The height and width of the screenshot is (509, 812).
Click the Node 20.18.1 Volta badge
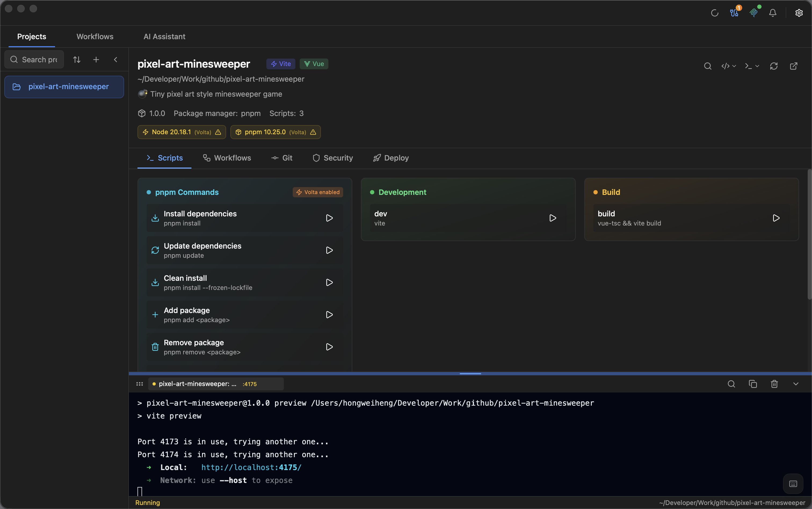182,132
